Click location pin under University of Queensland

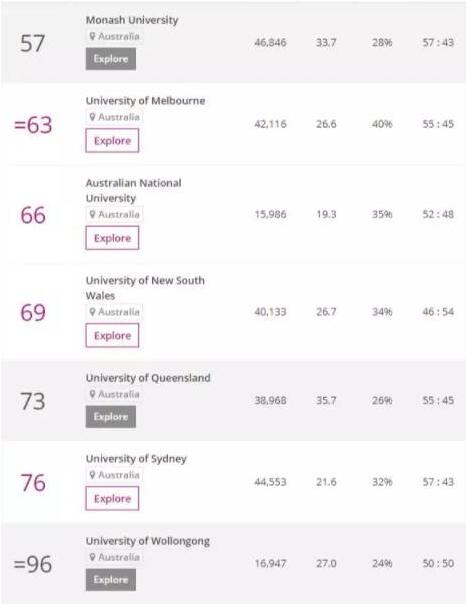coord(92,394)
